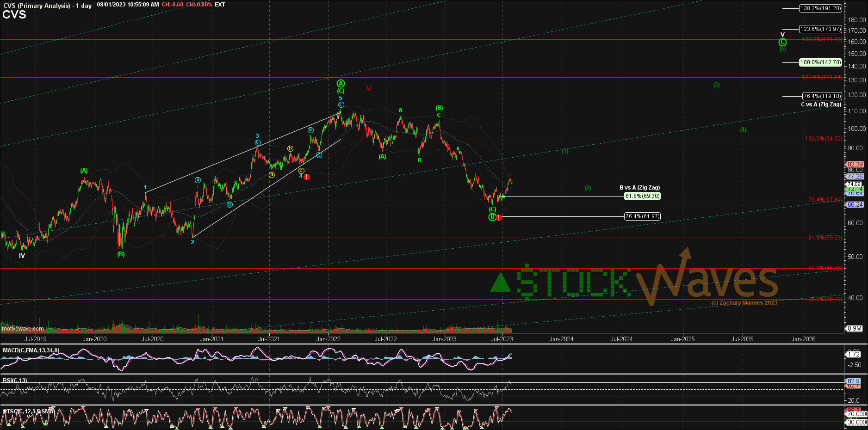Select the 100.0%(142.70) Fibonacci label
The width and height of the screenshot is (868, 430).
click(821, 62)
